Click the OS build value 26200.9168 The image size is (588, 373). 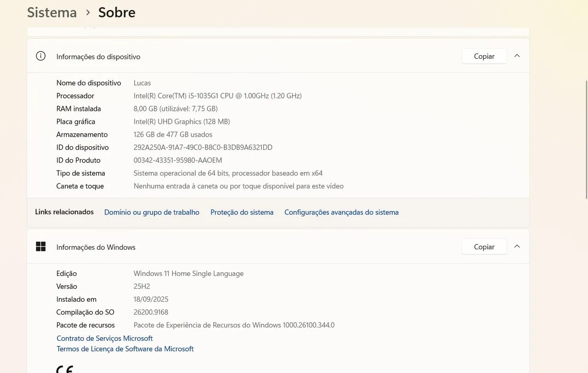coord(151,312)
